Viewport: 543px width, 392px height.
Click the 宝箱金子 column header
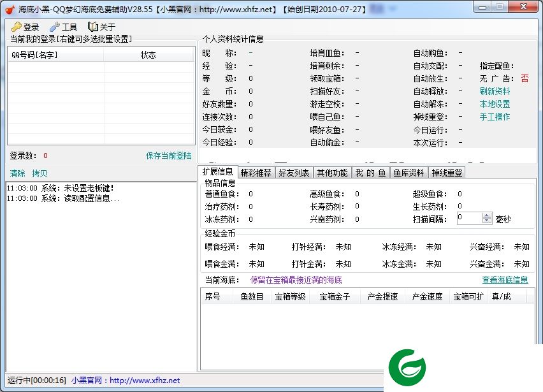335,296
